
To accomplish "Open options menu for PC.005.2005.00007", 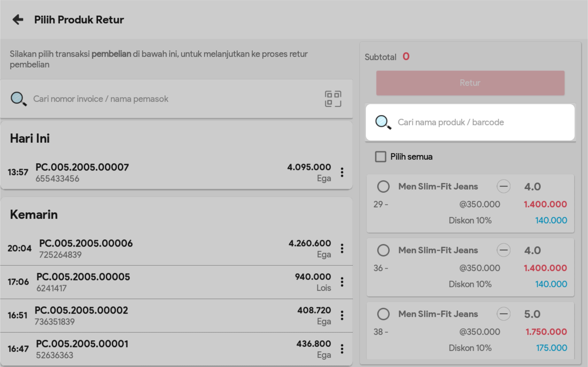I will 342,172.
